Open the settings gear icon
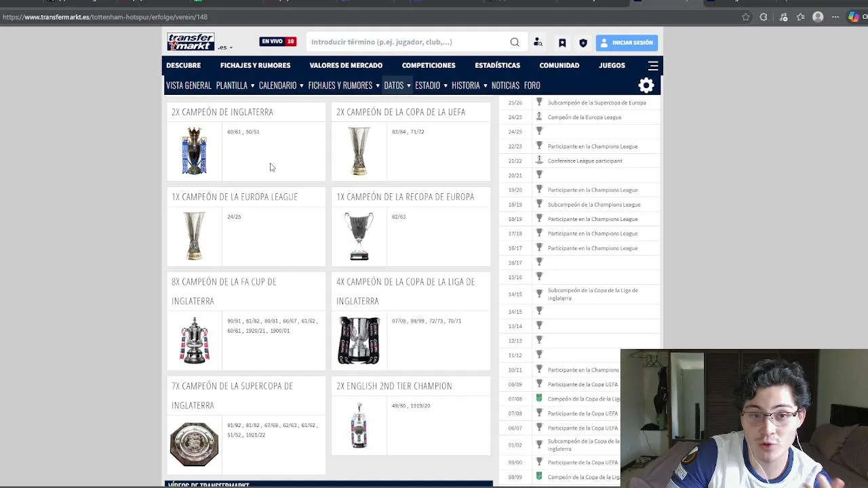 click(x=646, y=85)
